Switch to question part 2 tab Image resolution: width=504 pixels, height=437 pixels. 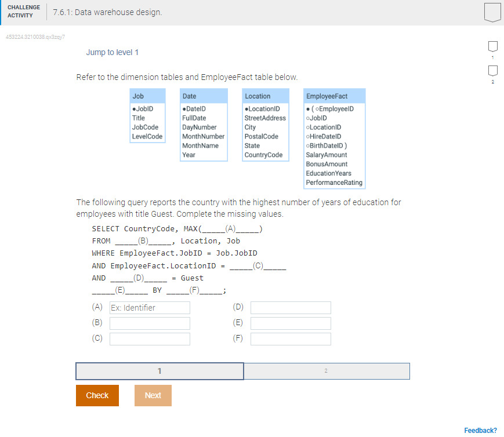pyautogui.click(x=327, y=371)
